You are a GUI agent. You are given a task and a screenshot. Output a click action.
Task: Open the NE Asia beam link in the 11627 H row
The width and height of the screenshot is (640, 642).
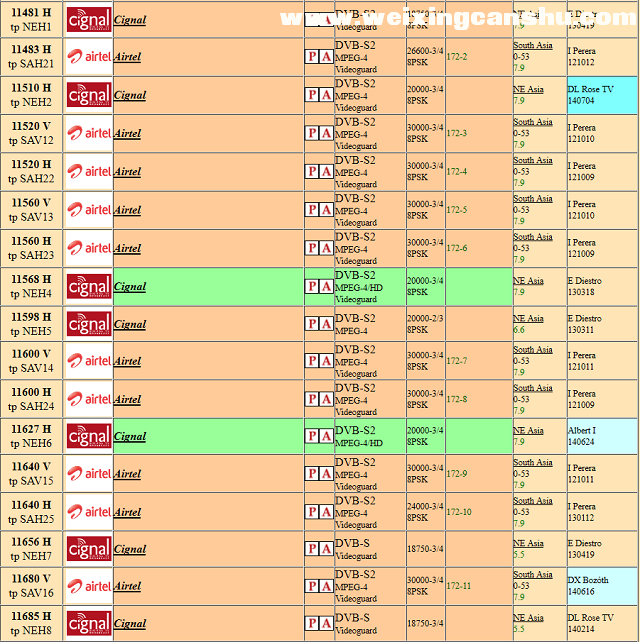(x=528, y=431)
